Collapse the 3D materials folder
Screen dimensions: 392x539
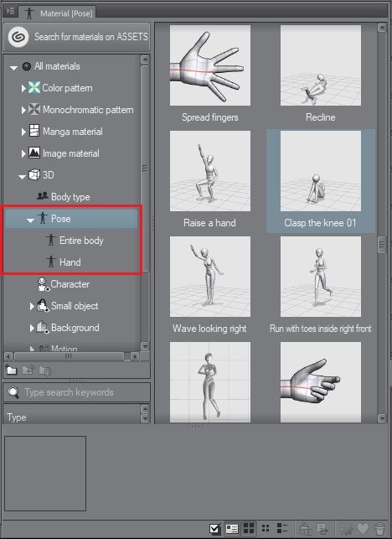[x=23, y=176]
